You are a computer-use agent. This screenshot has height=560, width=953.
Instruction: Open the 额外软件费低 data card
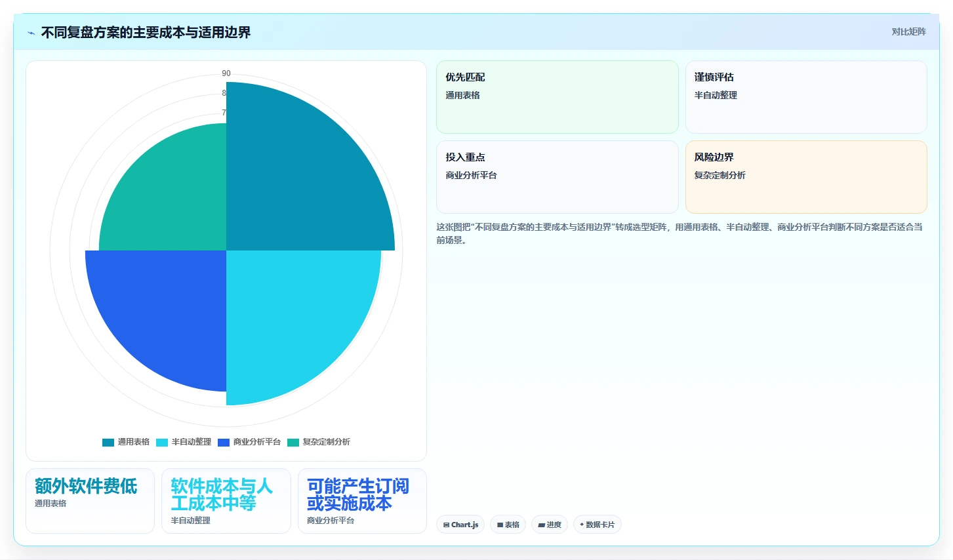90,501
